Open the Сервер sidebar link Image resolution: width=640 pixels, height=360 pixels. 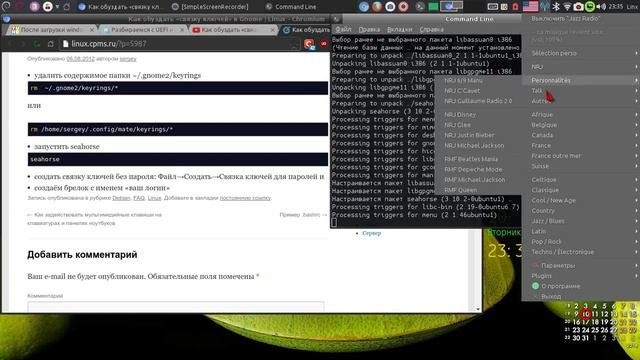[371, 233]
